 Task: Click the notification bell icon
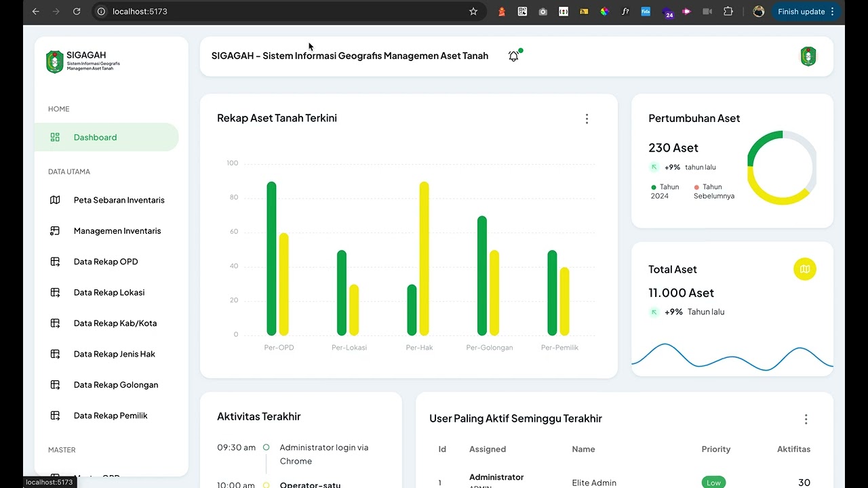pyautogui.click(x=513, y=56)
